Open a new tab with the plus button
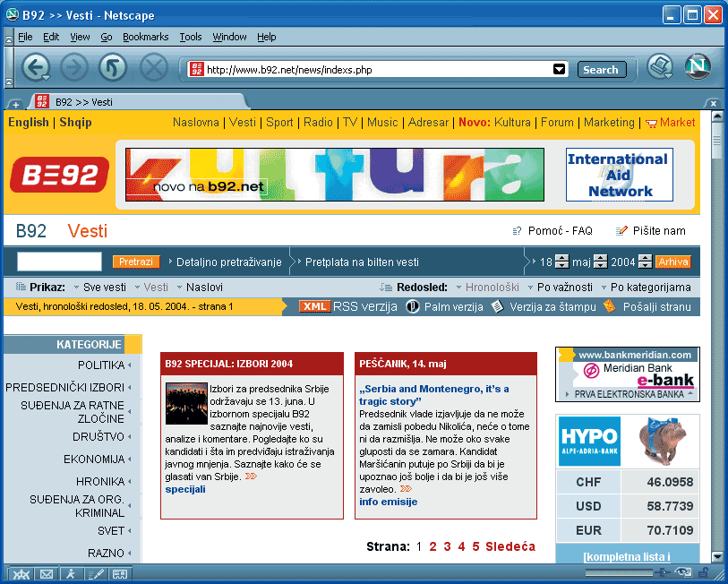 point(15,104)
